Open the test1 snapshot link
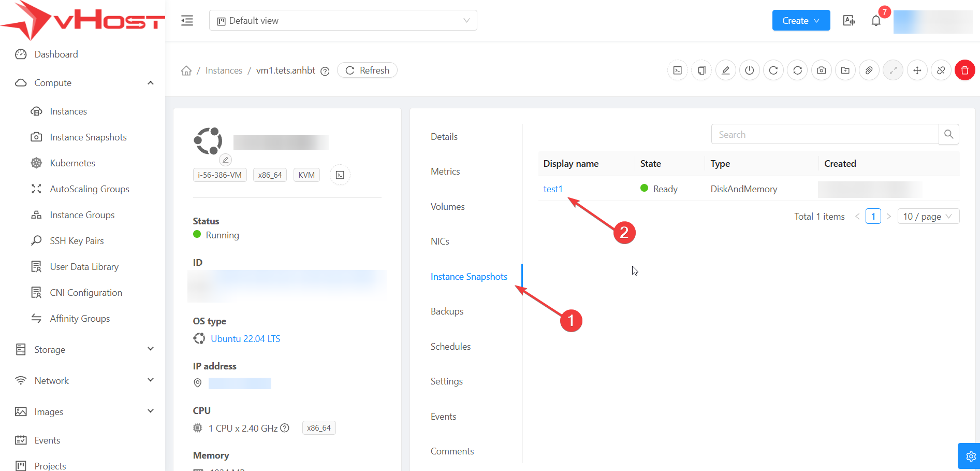 point(552,189)
